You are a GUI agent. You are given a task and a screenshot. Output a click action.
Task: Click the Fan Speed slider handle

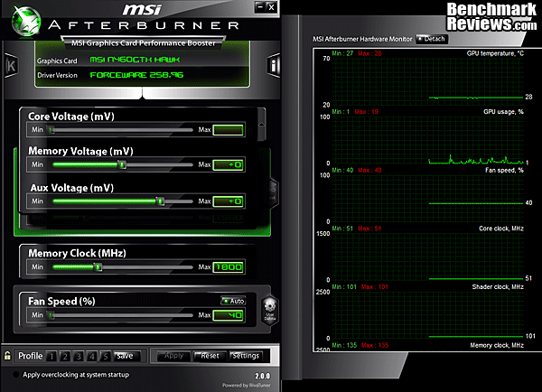click(x=51, y=315)
